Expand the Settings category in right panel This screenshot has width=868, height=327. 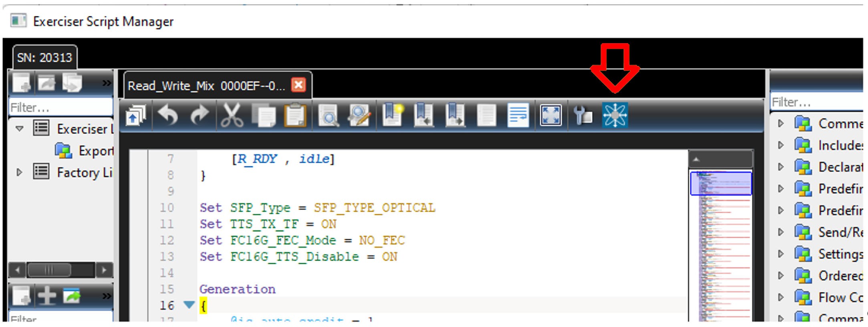click(x=781, y=254)
